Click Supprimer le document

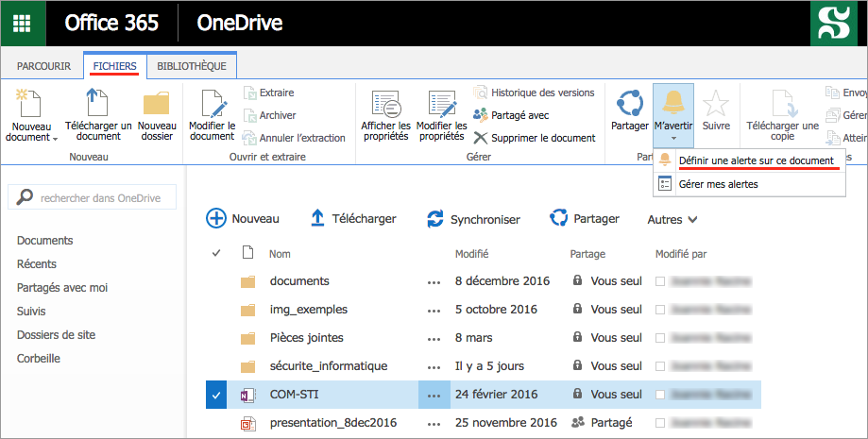pyautogui.click(x=535, y=138)
